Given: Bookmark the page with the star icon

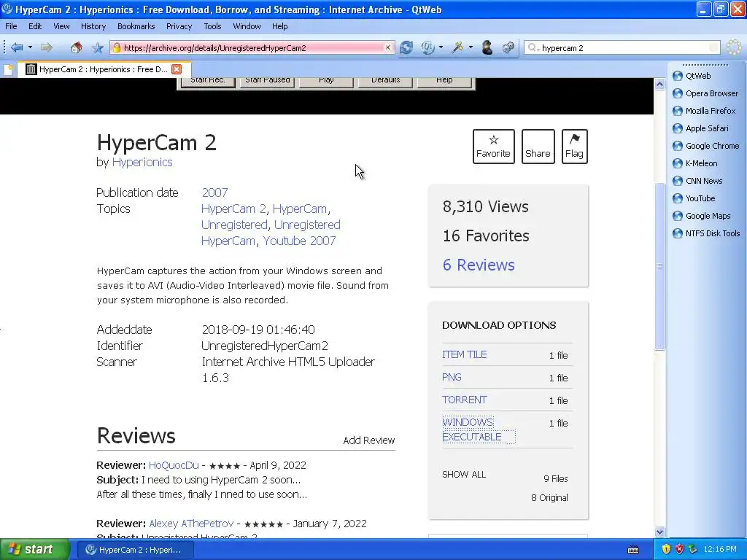Looking at the screenshot, I should tap(98, 47).
